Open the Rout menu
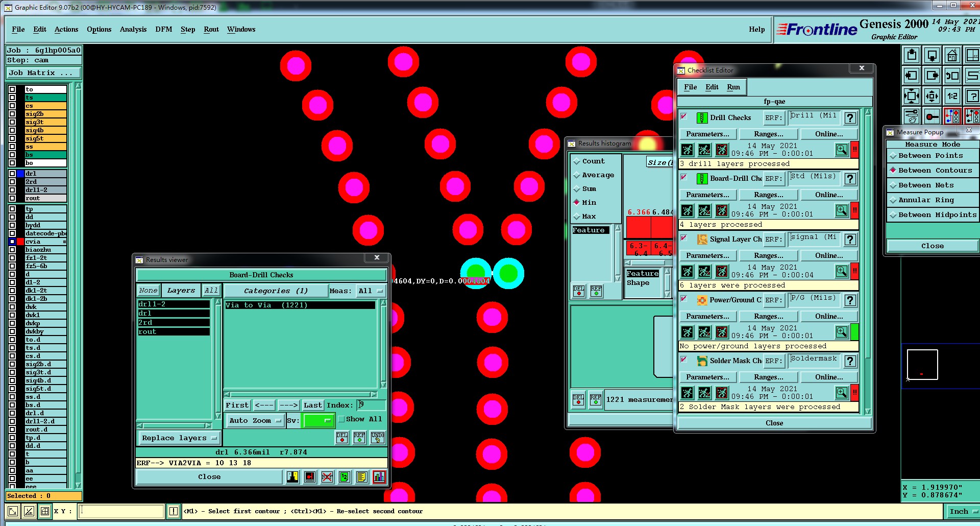The image size is (980, 526). (211, 30)
